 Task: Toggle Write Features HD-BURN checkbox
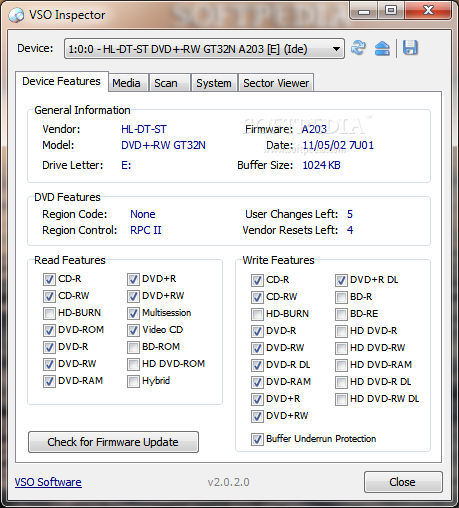[x=257, y=314]
